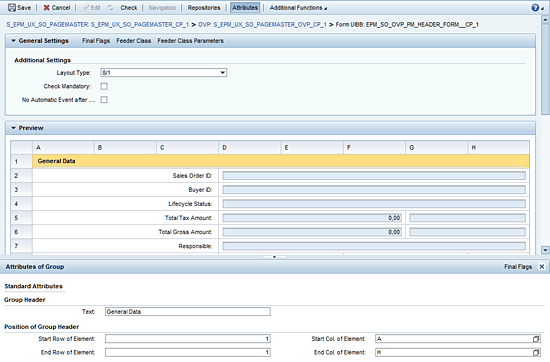This screenshot has width=550, height=362.
Task: Click scroll down arrow of the vertical scrollbar
Action: [x=545, y=250]
